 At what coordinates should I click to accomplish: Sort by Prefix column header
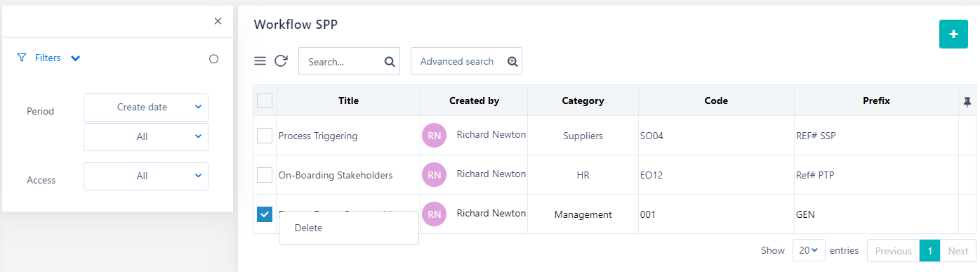(876, 101)
